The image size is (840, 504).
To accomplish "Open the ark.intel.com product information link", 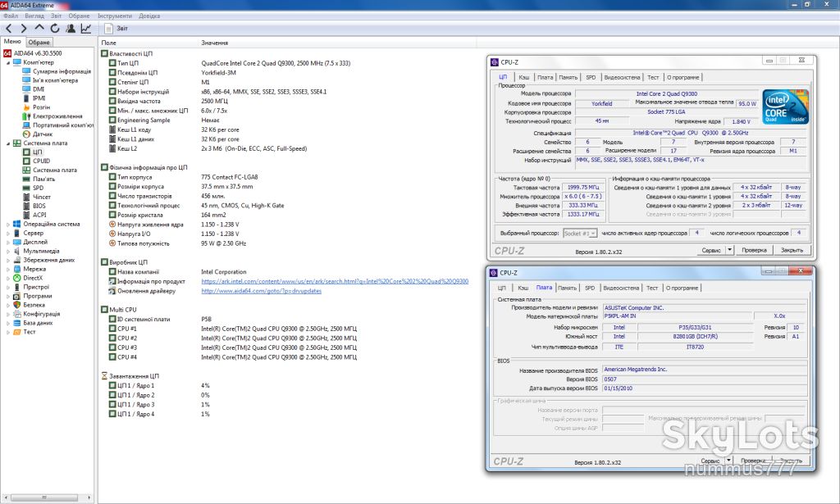I will coord(335,281).
